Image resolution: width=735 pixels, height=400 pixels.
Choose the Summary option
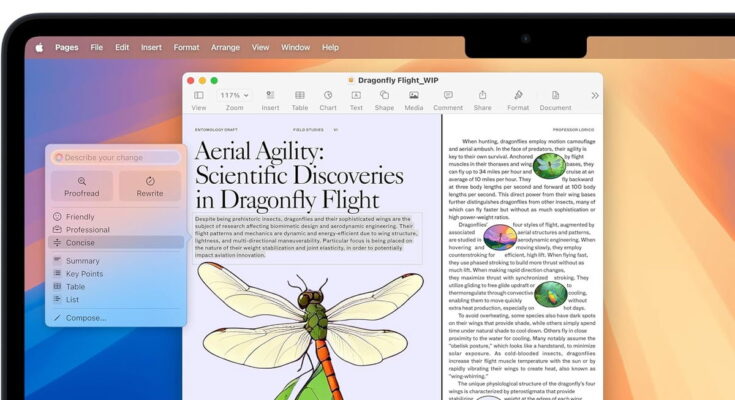click(x=116, y=261)
